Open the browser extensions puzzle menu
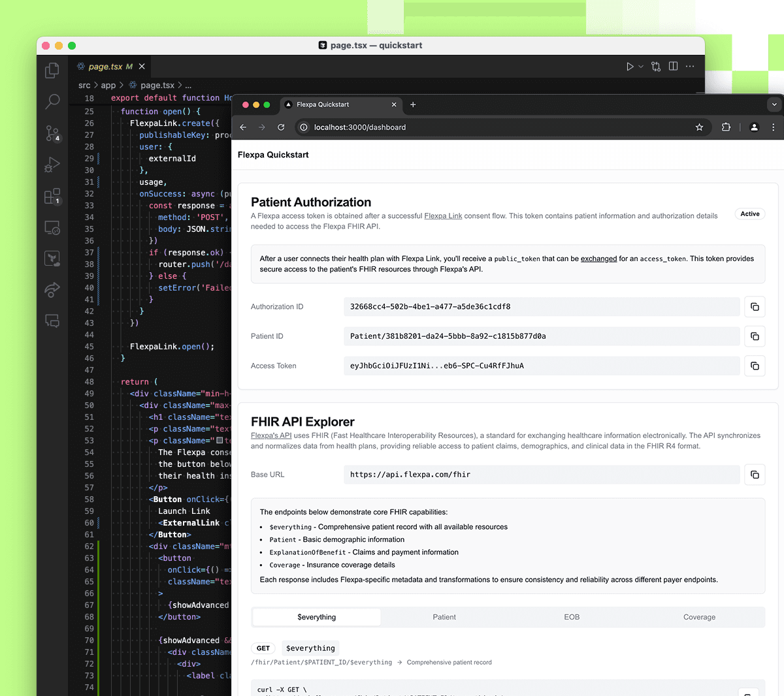The image size is (784, 696). [x=726, y=127]
